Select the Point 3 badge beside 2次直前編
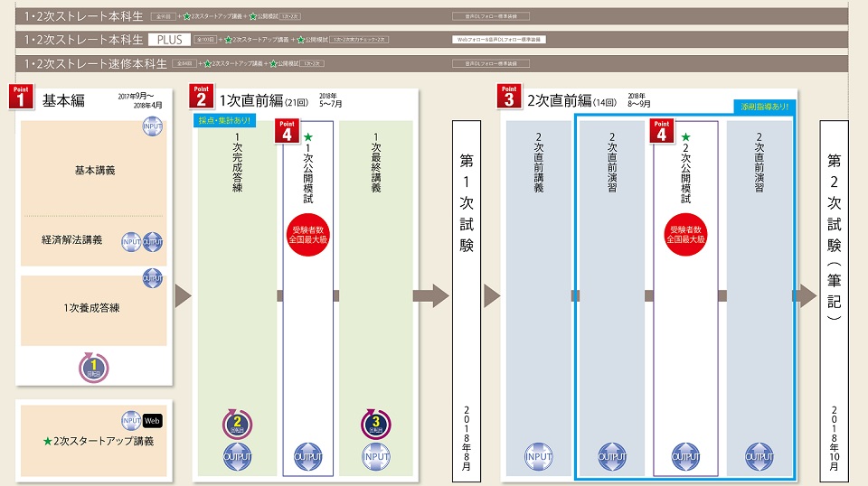This screenshot has width=868, height=486. point(508,97)
